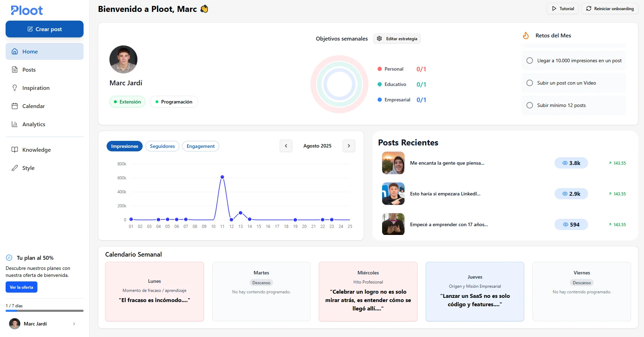Screen dimensions: 644x337
Task: Click the Calendar icon in sidebar
Action: click(15, 106)
